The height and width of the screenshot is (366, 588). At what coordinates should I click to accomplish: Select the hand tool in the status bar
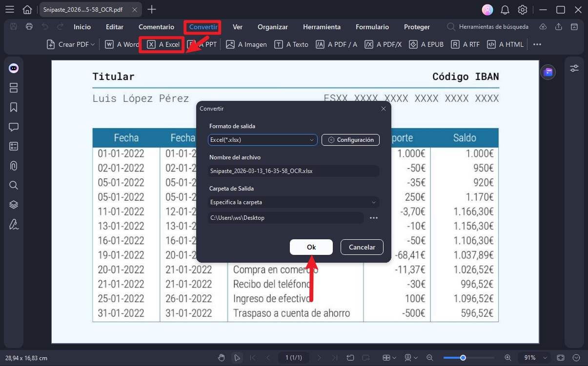pos(222,357)
